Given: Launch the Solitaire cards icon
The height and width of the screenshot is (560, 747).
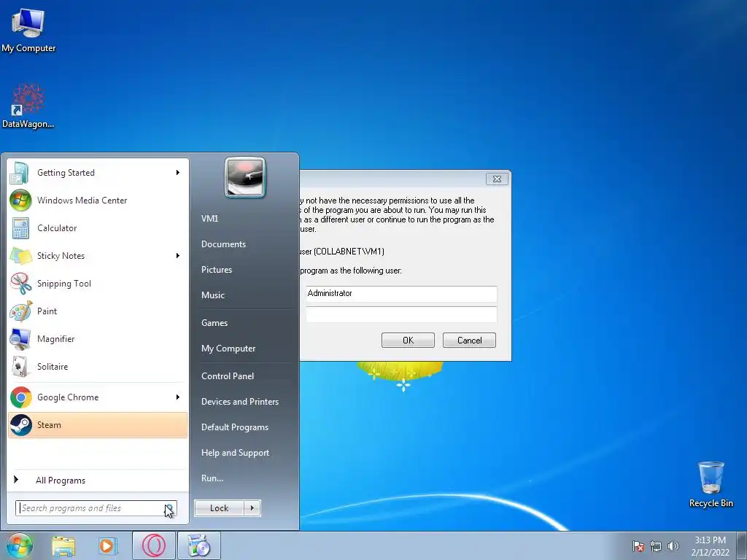Looking at the screenshot, I should coord(20,366).
